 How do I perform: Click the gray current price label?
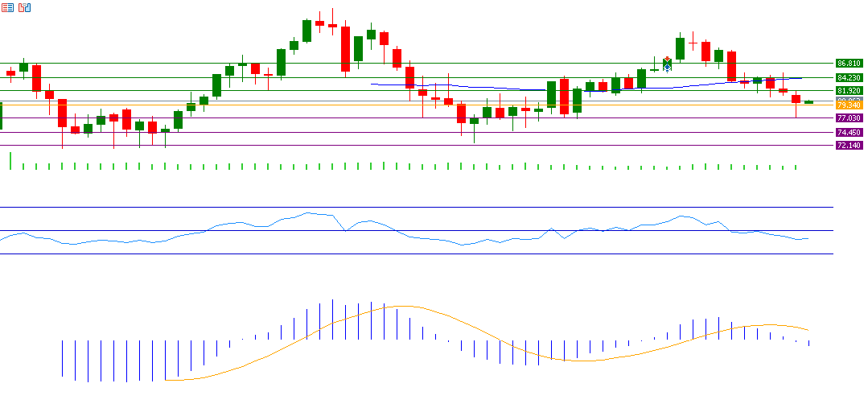click(x=849, y=100)
